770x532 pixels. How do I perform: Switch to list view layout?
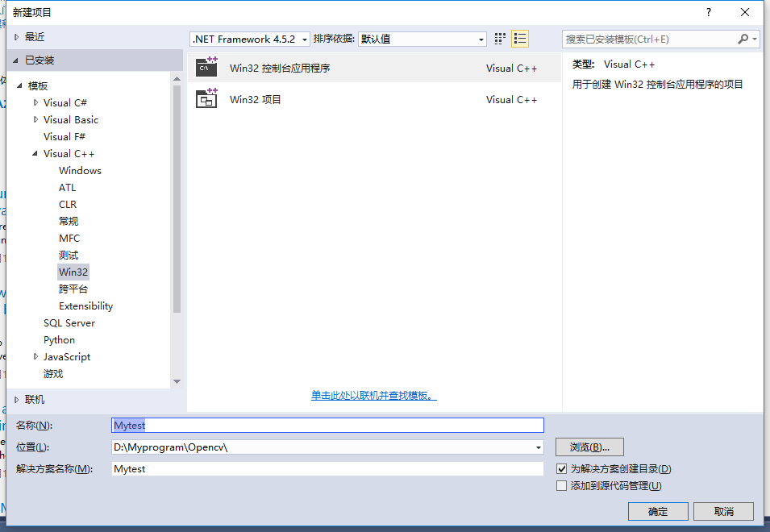point(519,38)
